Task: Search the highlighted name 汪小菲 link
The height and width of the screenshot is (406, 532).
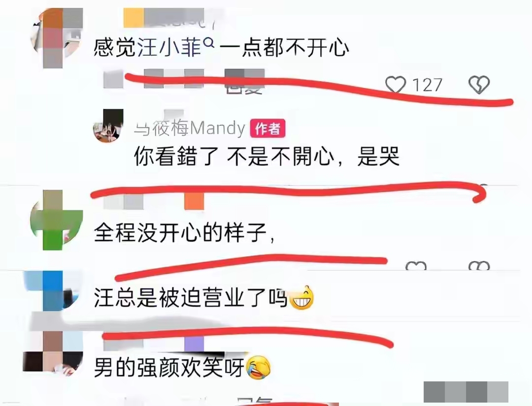Action: click(x=169, y=47)
